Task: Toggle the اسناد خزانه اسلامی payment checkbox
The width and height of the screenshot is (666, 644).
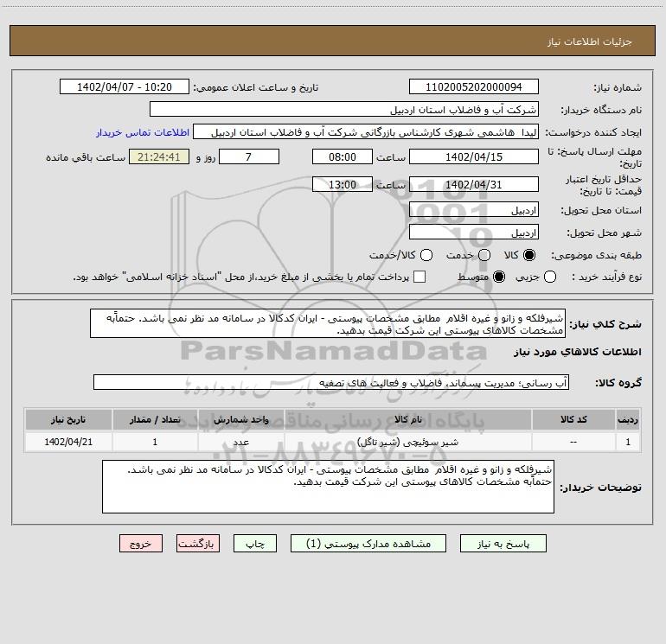Action: [419, 277]
